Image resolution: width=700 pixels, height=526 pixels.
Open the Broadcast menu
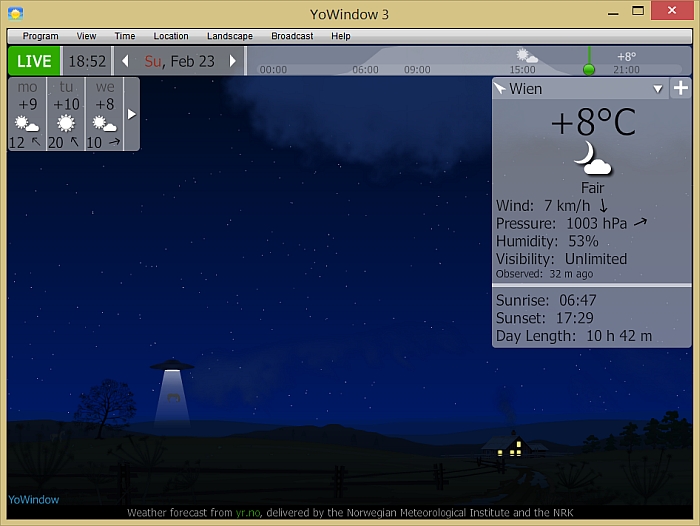pyautogui.click(x=292, y=36)
